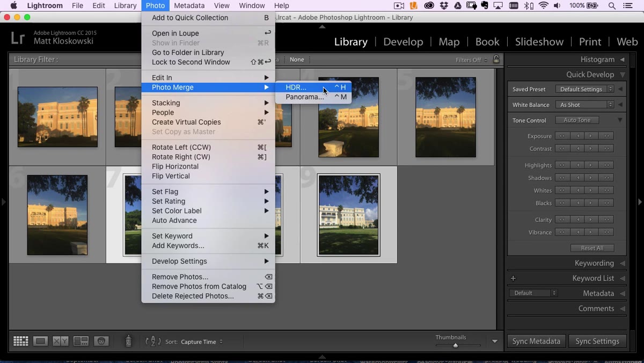Select None in Library Filter bar

pos(297,60)
